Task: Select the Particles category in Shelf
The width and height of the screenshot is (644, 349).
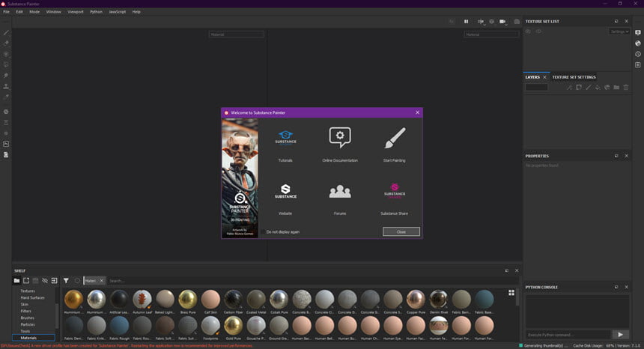Action: [28, 324]
